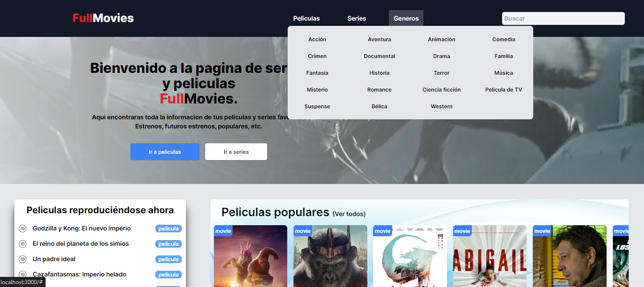644x287 pixels.
Task: Choose Terror in the open genre dropdown
Action: click(x=441, y=73)
